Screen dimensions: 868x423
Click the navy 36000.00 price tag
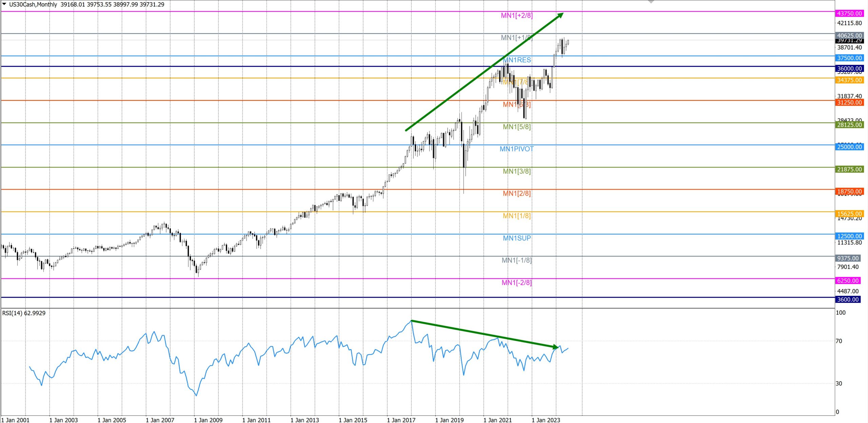pos(849,69)
